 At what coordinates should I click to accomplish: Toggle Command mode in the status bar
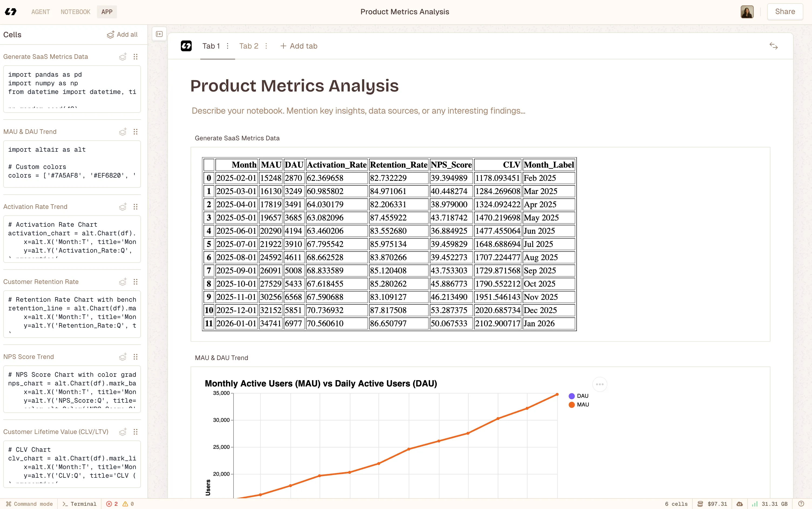tap(29, 504)
